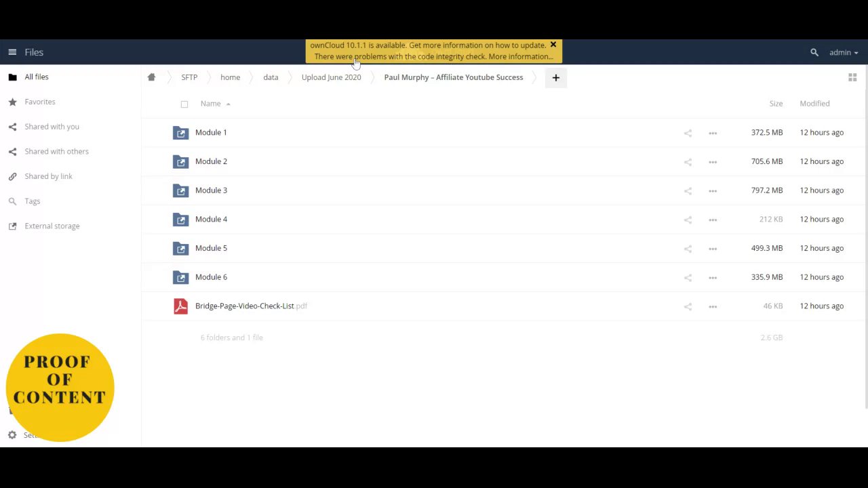This screenshot has width=868, height=488.
Task: Navigate to data breadcrumb
Action: point(271,77)
